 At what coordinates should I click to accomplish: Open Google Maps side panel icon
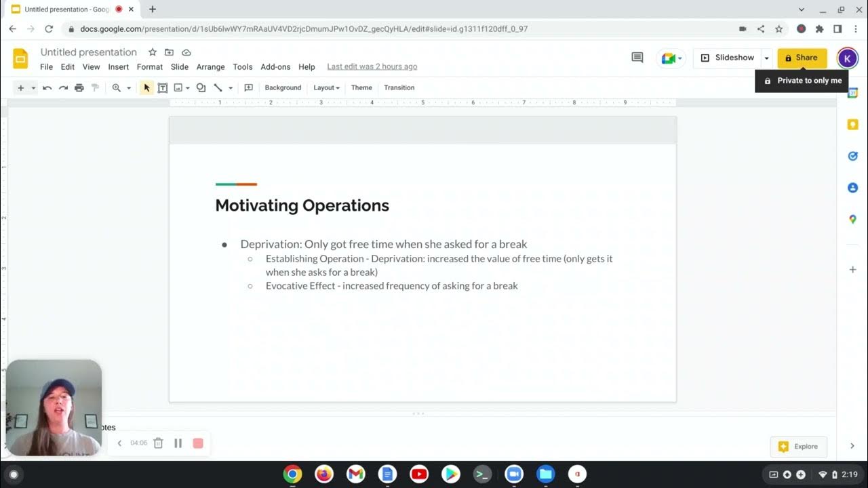click(852, 219)
